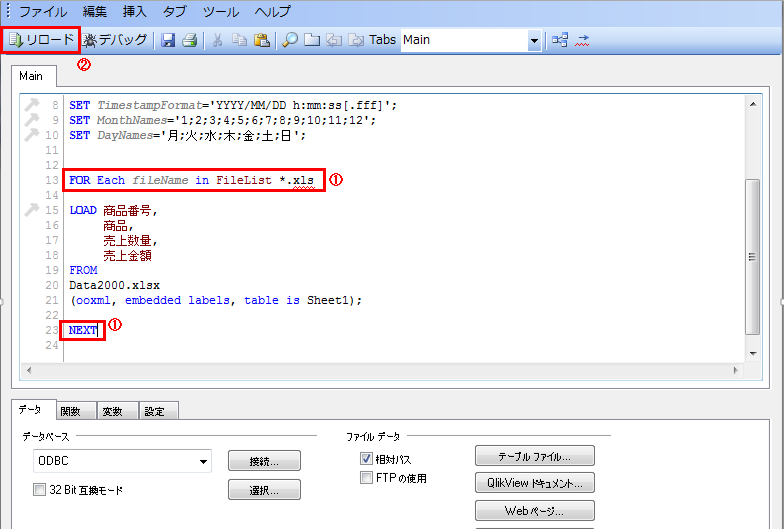
Task: Open the Table Viewer icon
Action: [x=560, y=40]
